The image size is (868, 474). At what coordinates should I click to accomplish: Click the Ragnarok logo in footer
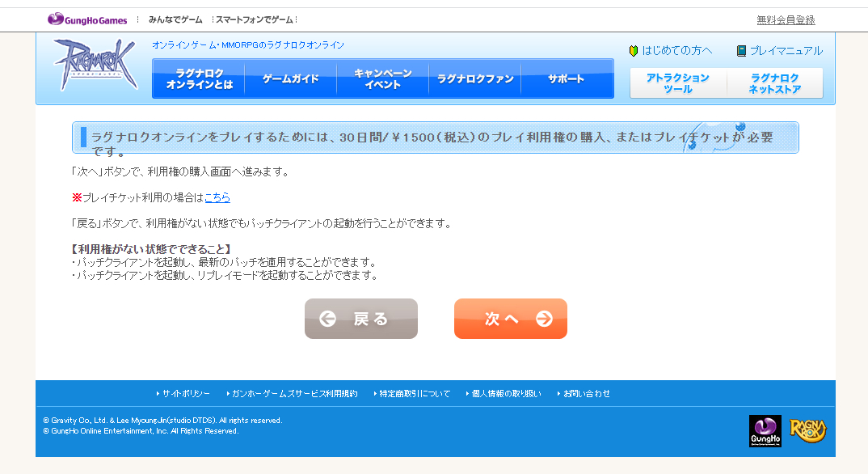coord(807,431)
